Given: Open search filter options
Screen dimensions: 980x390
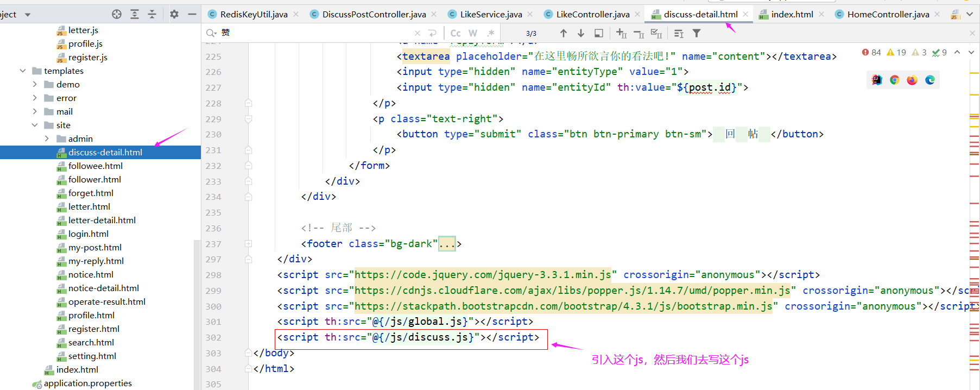Looking at the screenshot, I should [x=697, y=33].
